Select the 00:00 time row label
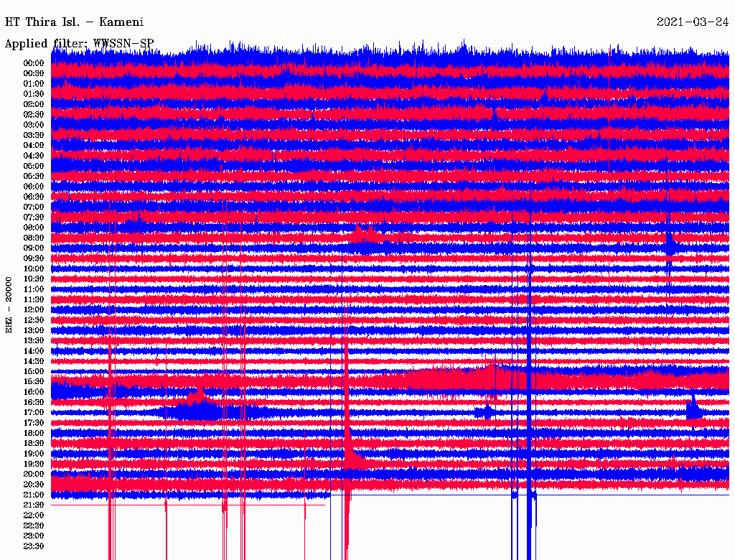 34,63
